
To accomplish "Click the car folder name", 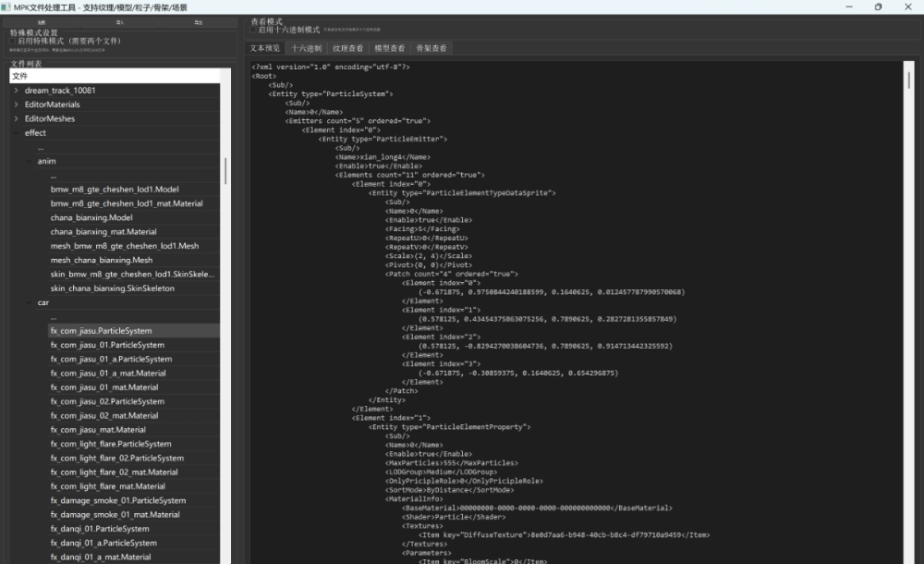I will click(x=43, y=302).
